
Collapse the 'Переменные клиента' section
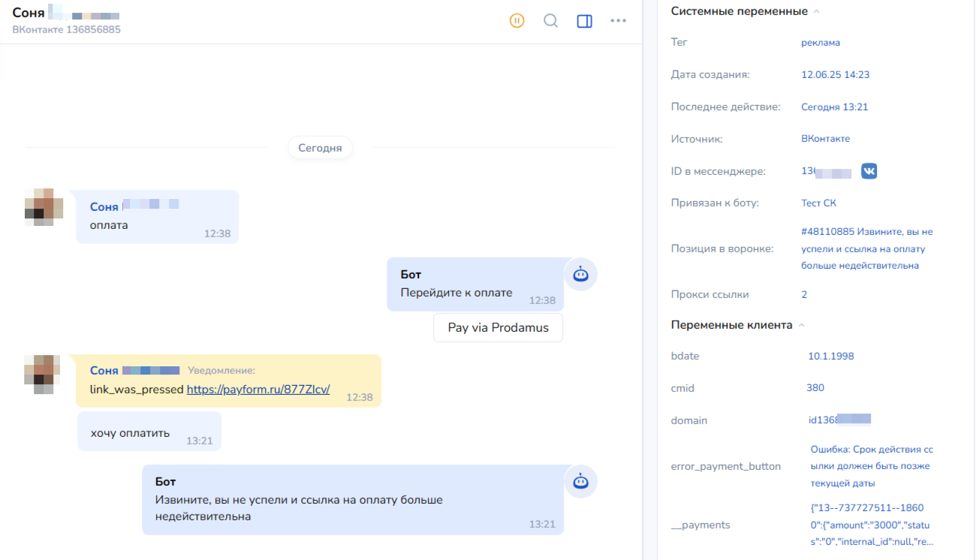click(x=801, y=325)
